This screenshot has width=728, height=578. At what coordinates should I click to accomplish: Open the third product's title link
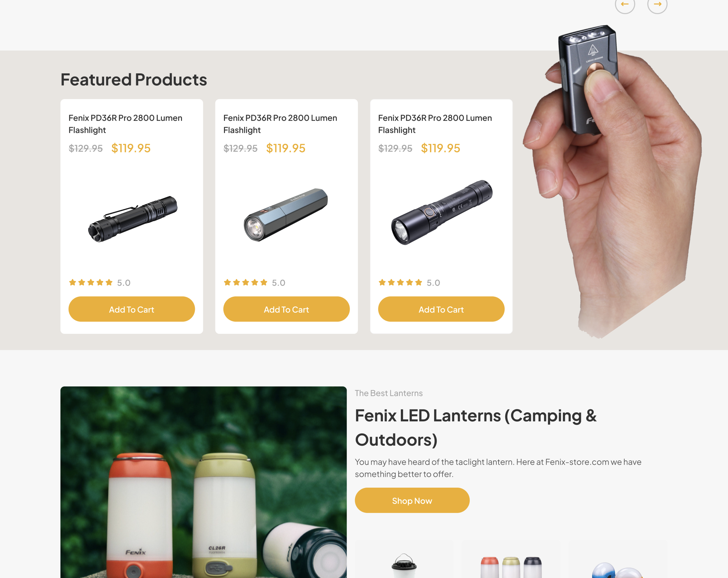tap(435, 124)
